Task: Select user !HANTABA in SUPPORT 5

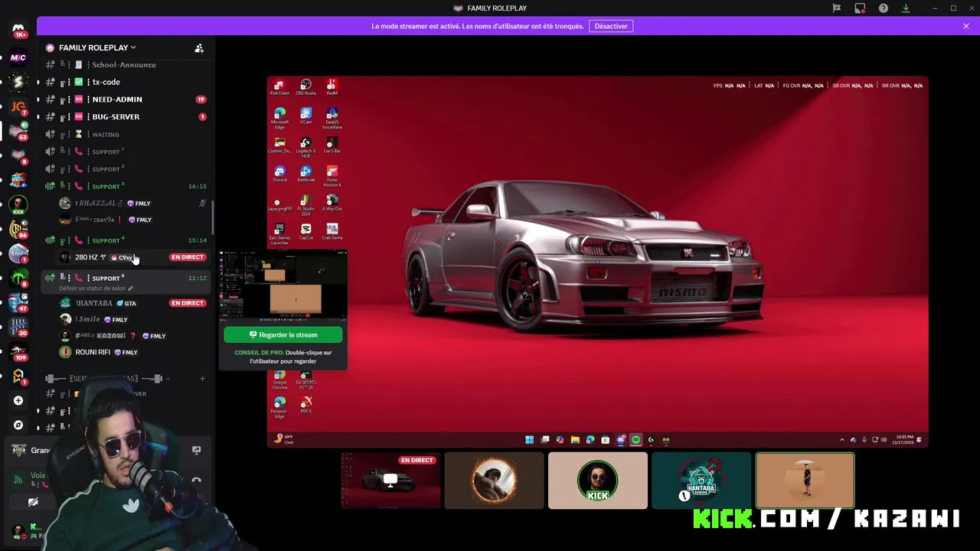Action: coord(132,303)
